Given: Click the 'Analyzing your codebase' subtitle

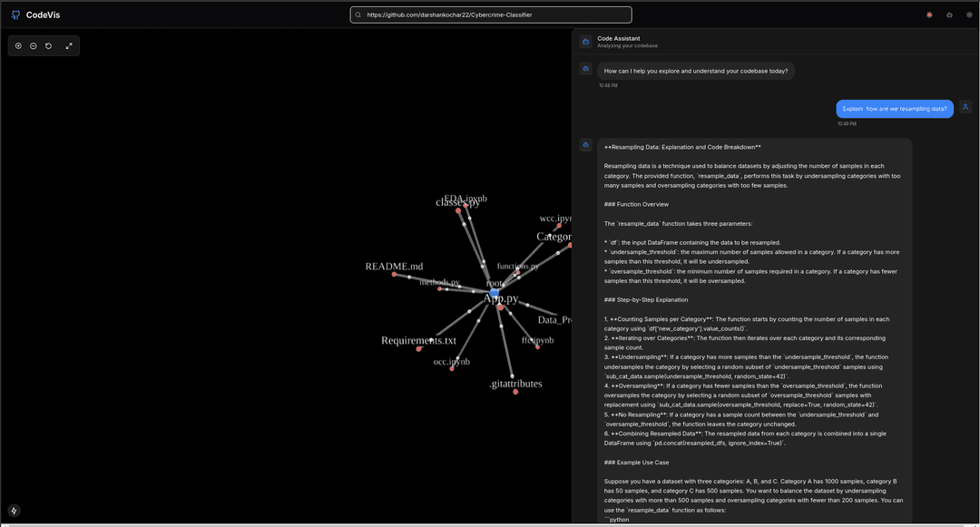Looking at the screenshot, I should pyautogui.click(x=627, y=45).
